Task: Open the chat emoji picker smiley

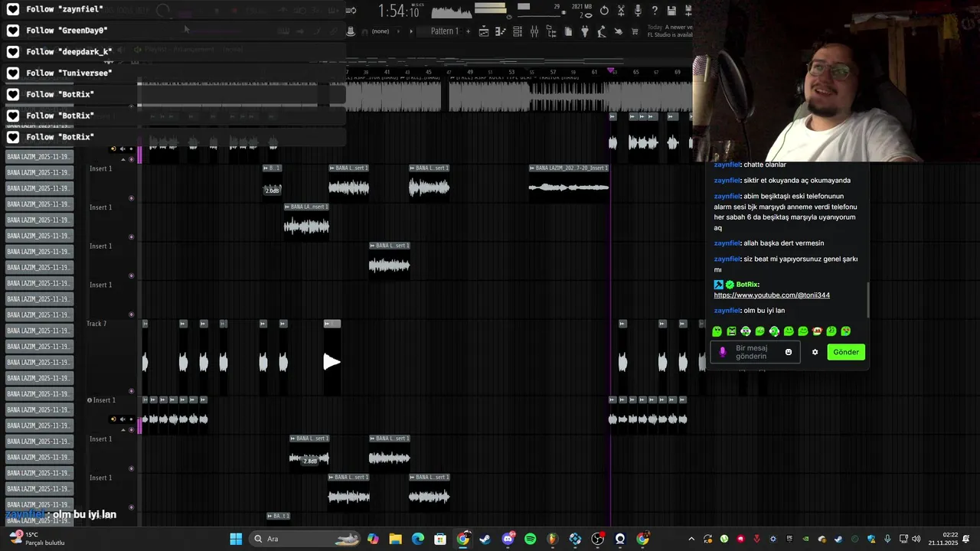Action: (x=789, y=352)
